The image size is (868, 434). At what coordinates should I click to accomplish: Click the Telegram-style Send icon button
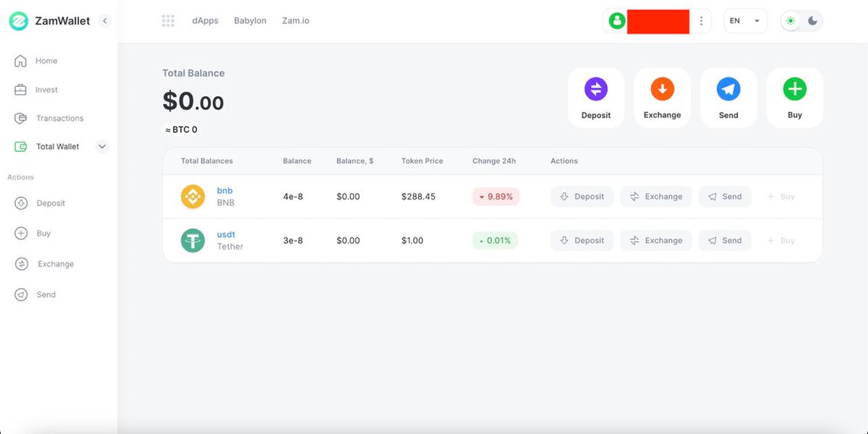(x=728, y=88)
